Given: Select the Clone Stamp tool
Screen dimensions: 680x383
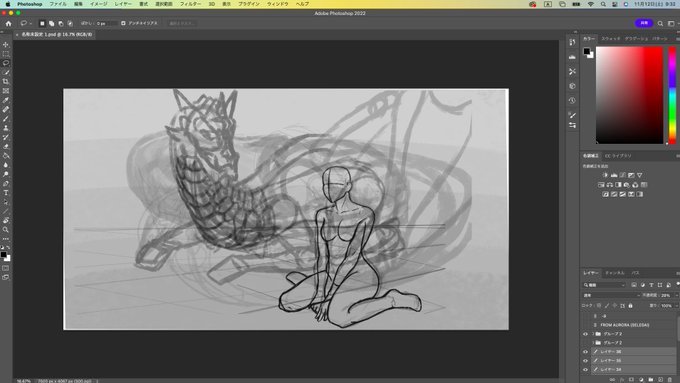Looking at the screenshot, I should pos(6,128).
